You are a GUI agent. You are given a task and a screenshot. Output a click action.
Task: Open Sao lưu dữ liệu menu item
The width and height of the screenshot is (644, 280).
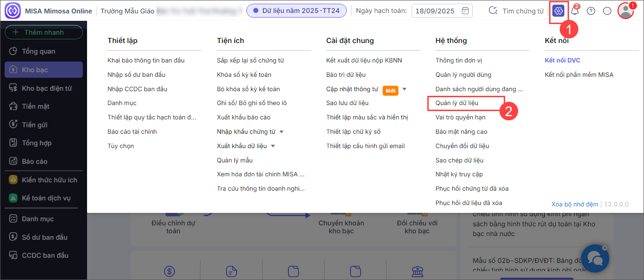tap(347, 103)
